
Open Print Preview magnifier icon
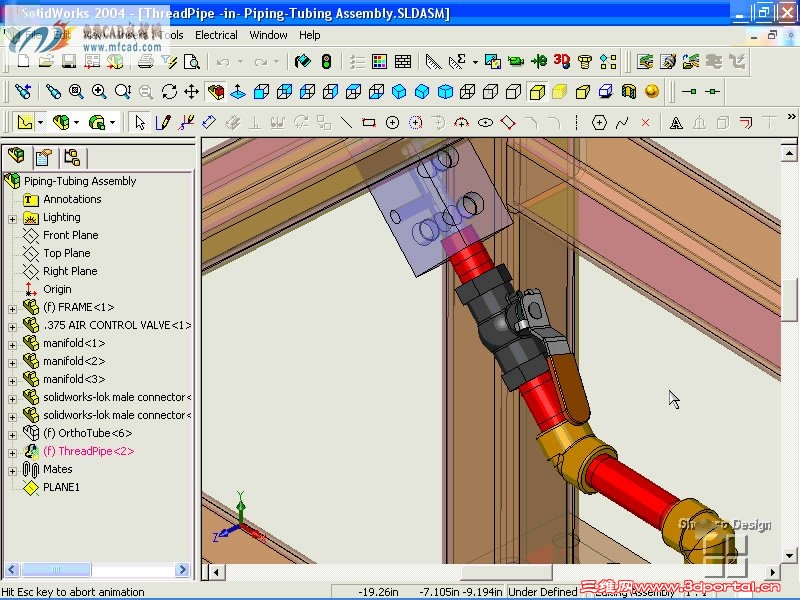click(192, 62)
